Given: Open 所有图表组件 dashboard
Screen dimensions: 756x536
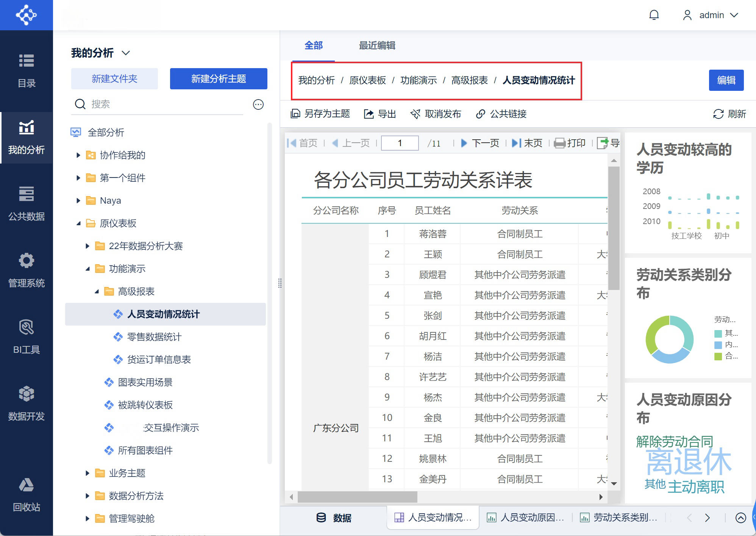Looking at the screenshot, I should point(145,450).
